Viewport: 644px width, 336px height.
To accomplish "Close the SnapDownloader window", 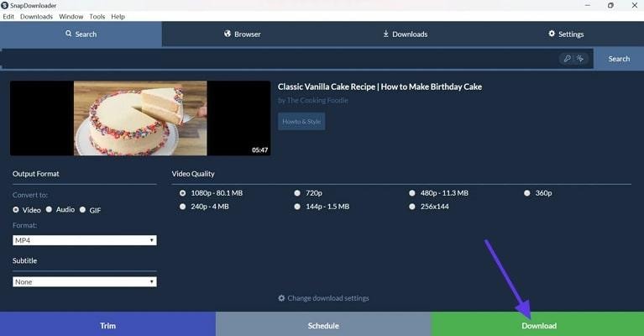I will [634, 5].
